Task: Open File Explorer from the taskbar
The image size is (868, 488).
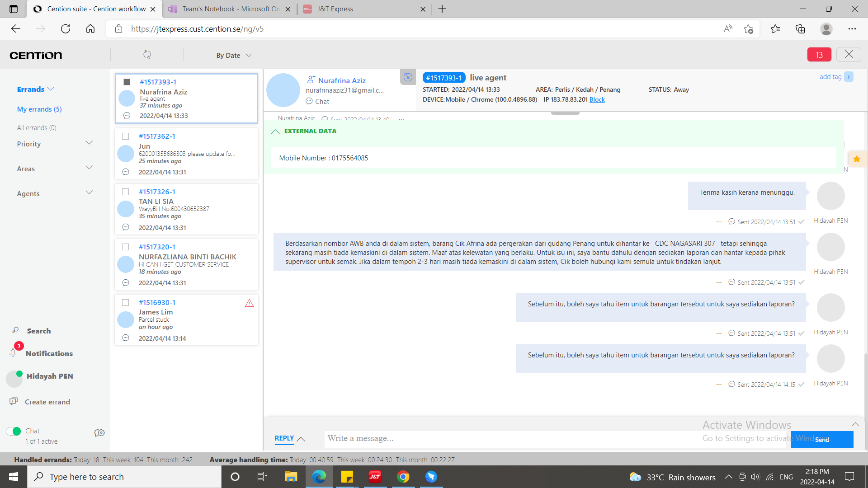Action: [291, 477]
